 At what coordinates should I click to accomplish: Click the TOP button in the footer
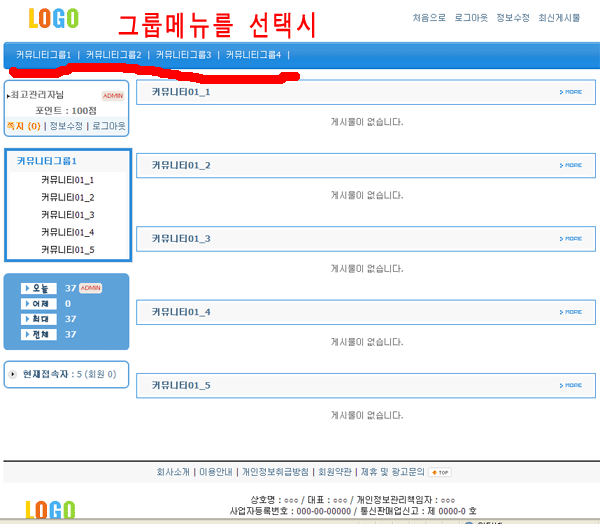coord(440,472)
